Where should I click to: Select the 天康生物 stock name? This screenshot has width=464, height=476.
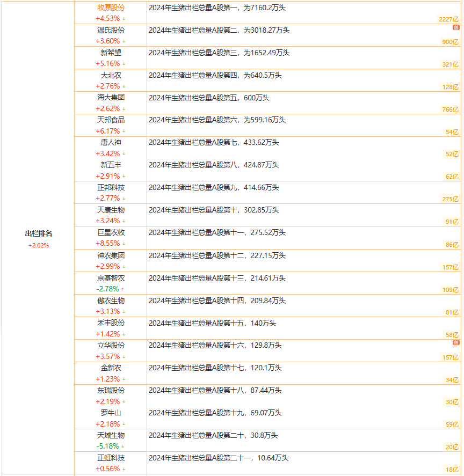point(111,210)
